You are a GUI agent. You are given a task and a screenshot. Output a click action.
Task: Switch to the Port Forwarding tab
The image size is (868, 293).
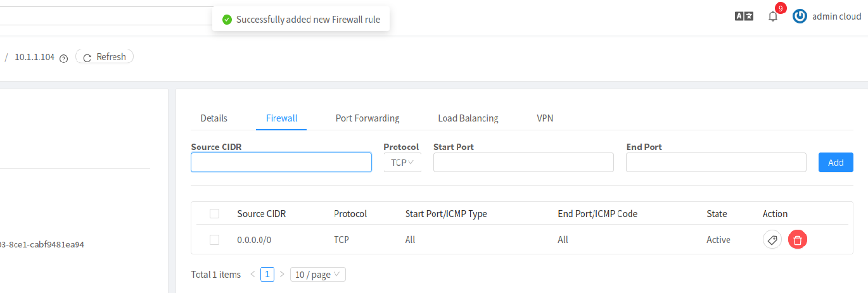[367, 118]
